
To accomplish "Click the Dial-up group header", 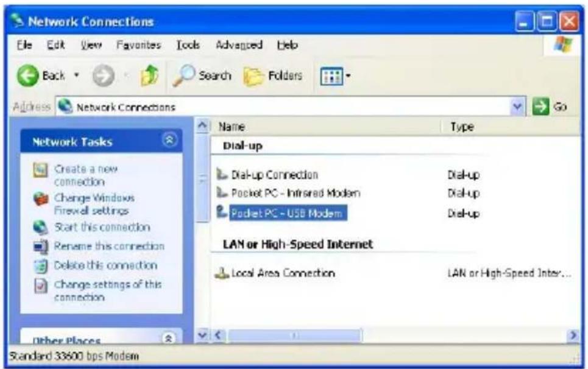I will (x=243, y=146).
